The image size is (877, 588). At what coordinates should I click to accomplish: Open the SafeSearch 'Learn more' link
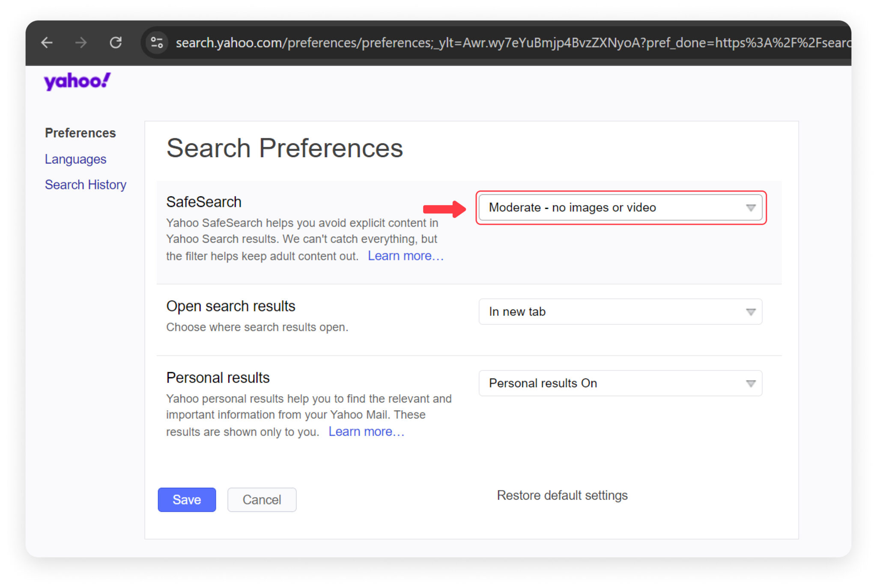pos(405,256)
